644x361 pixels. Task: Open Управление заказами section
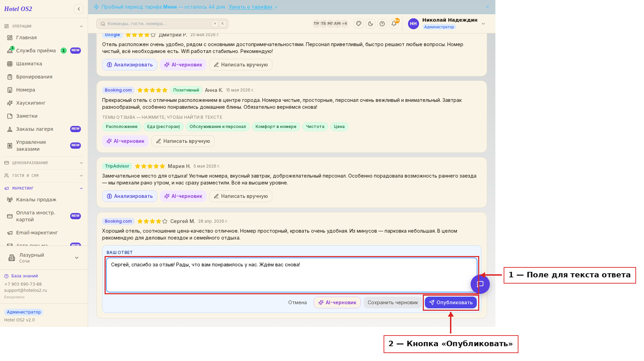pos(44,146)
